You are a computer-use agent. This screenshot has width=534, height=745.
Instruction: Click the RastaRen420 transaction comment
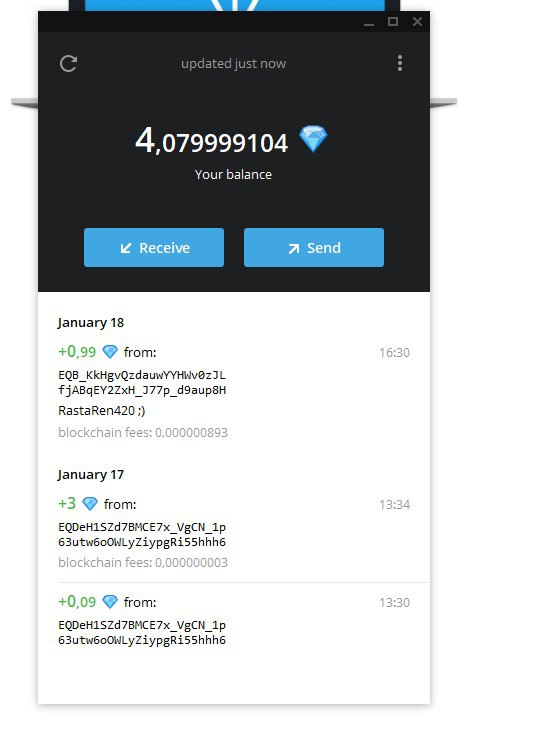pyautogui.click(x=102, y=411)
